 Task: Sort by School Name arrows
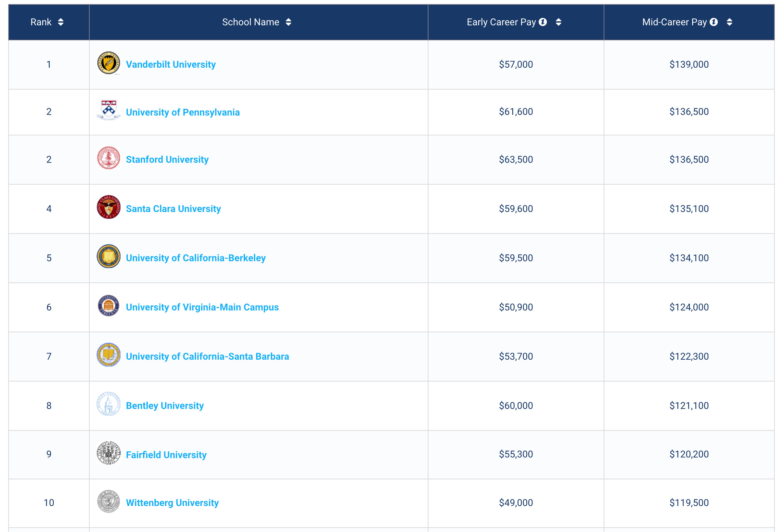[x=288, y=22]
